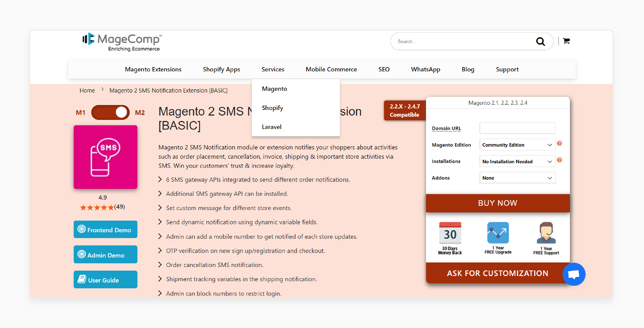Click the 4.9 rating value
The height and width of the screenshot is (328, 644).
click(x=103, y=197)
